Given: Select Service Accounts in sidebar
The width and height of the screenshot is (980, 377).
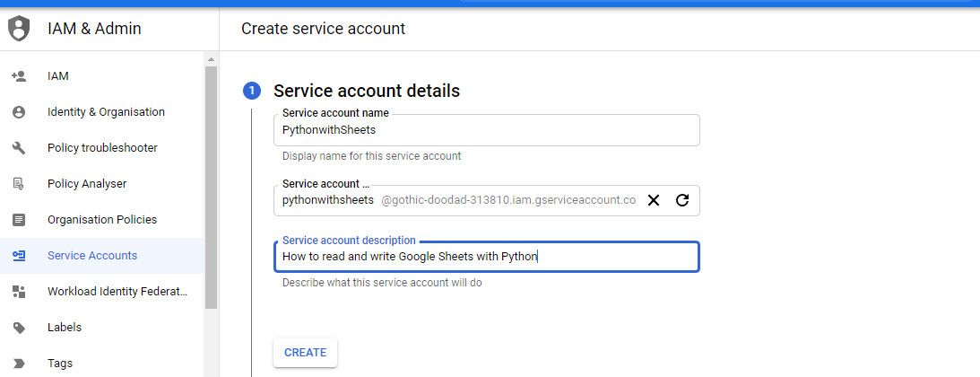Looking at the screenshot, I should point(92,256).
